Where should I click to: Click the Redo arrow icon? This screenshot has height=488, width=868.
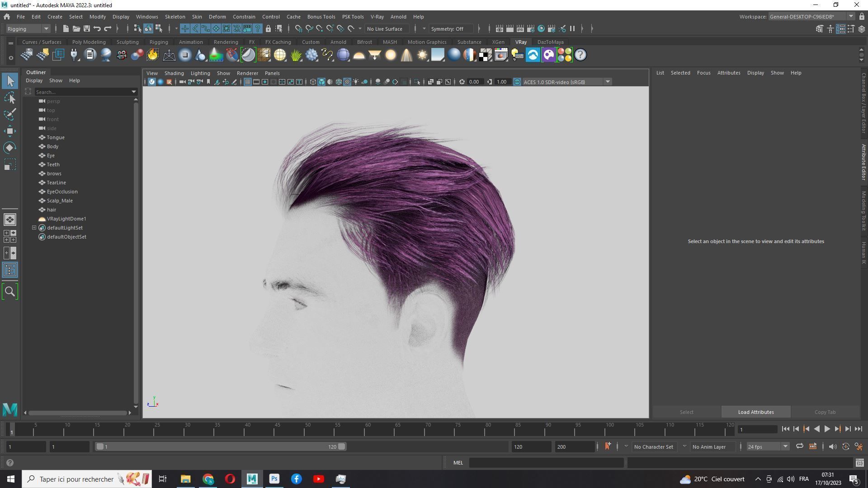[x=108, y=28]
